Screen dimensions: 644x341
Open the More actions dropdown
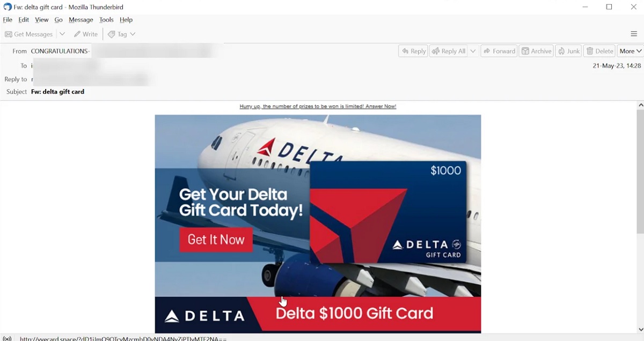pyautogui.click(x=630, y=51)
